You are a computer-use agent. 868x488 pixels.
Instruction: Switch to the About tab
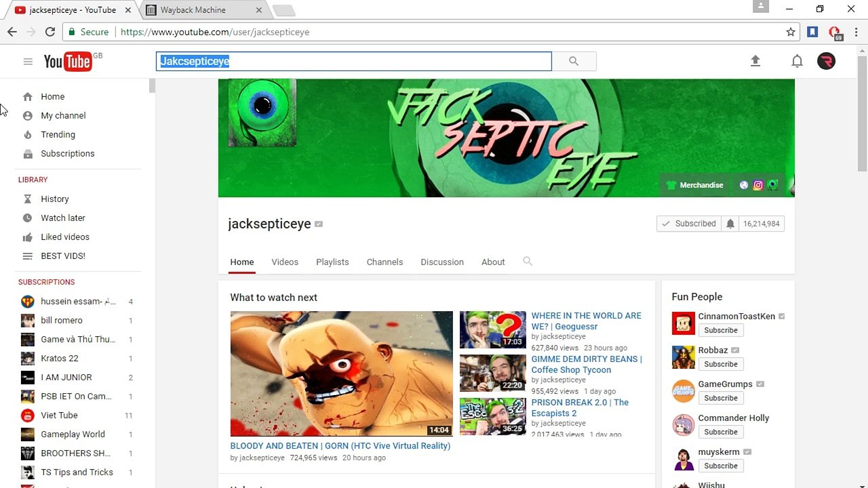click(x=493, y=262)
